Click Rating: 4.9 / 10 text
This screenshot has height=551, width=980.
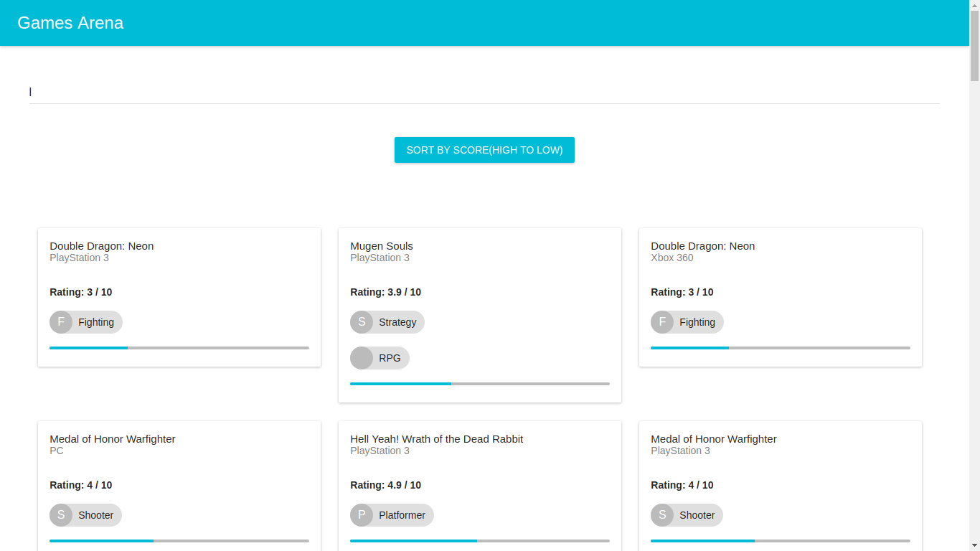point(386,485)
